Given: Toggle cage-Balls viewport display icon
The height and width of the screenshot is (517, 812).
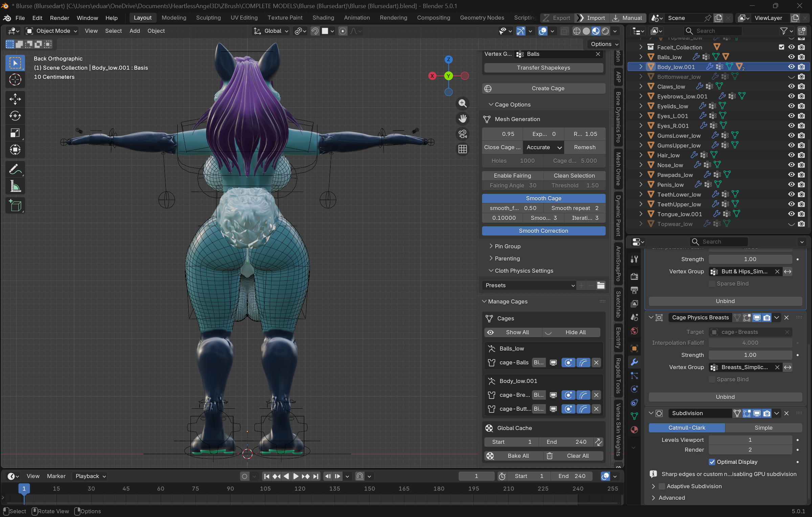Looking at the screenshot, I should coord(554,363).
